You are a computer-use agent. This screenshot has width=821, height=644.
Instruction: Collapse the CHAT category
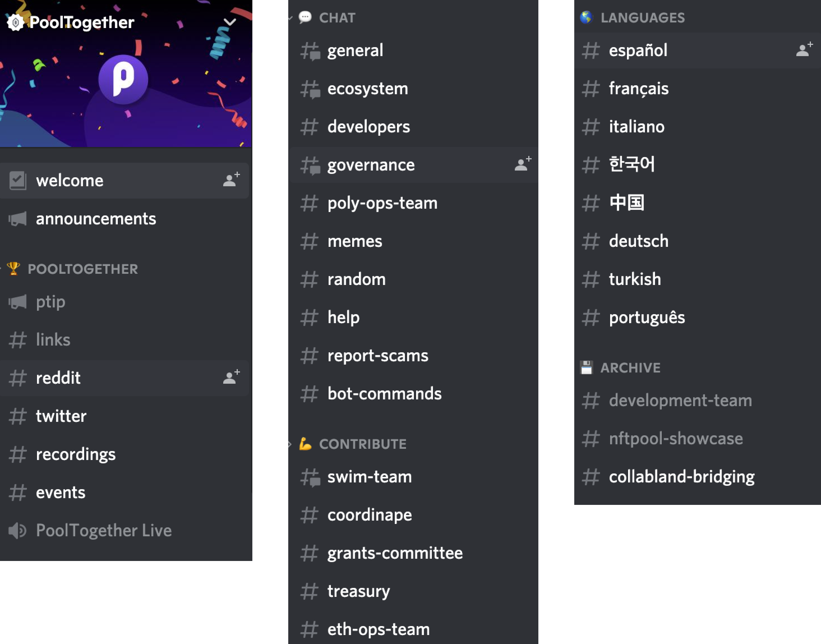click(x=337, y=18)
